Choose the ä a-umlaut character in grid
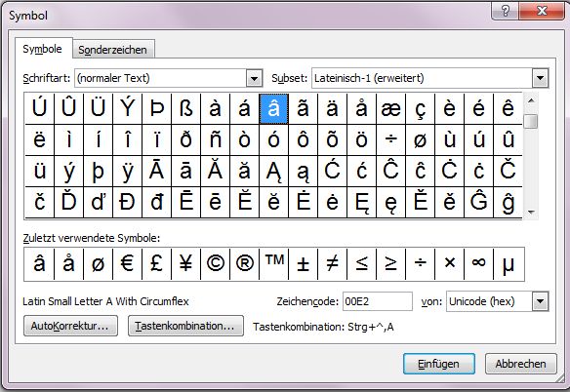The height and width of the screenshot is (392, 570). coord(332,108)
